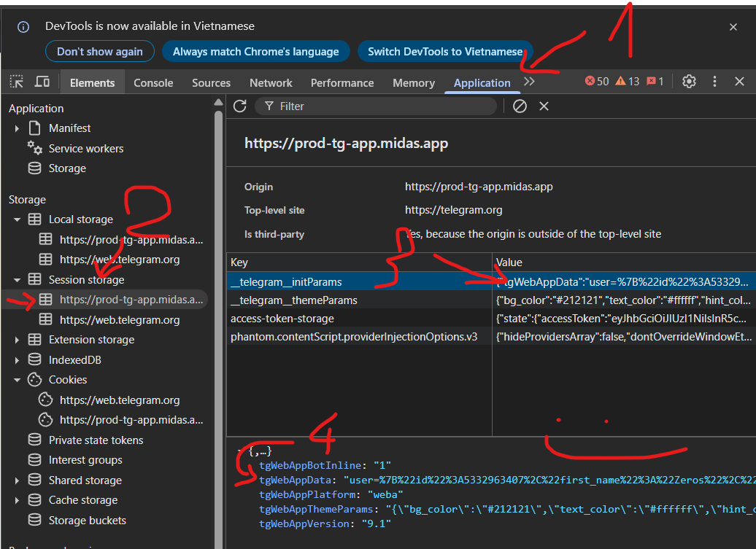Open Service workers
Screen dimensions: 756x549
click(86, 148)
